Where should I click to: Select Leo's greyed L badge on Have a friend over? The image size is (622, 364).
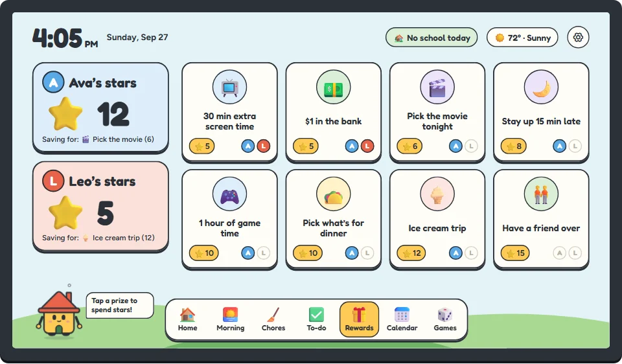[575, 253]
